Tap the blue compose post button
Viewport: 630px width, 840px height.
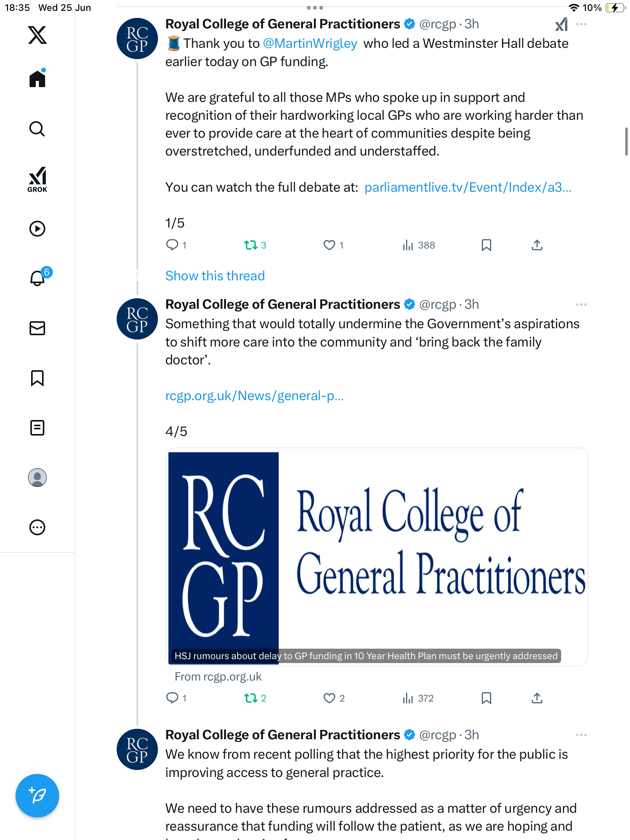tap(37, 796)
